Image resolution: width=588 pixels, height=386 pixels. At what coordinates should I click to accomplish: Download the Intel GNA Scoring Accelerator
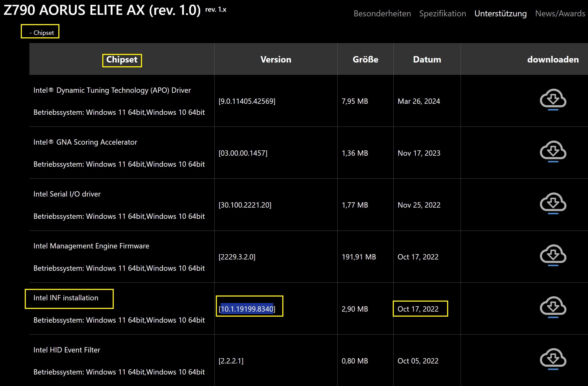pos(553,151)
